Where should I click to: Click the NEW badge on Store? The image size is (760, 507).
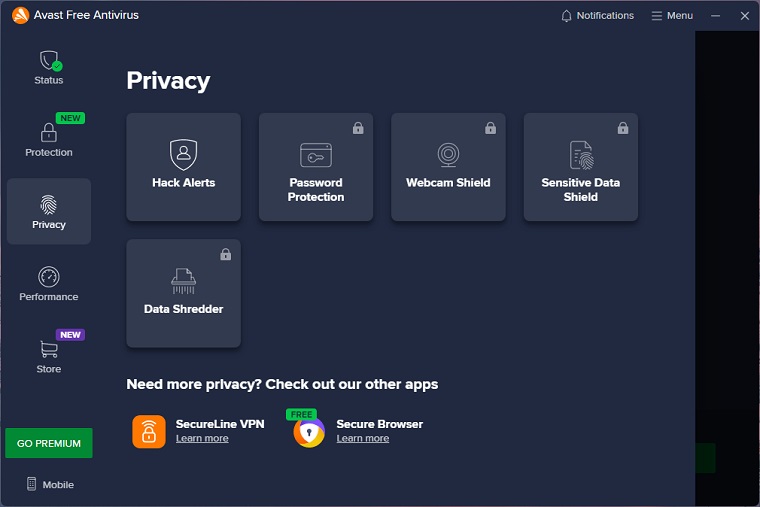coord(70,335)
